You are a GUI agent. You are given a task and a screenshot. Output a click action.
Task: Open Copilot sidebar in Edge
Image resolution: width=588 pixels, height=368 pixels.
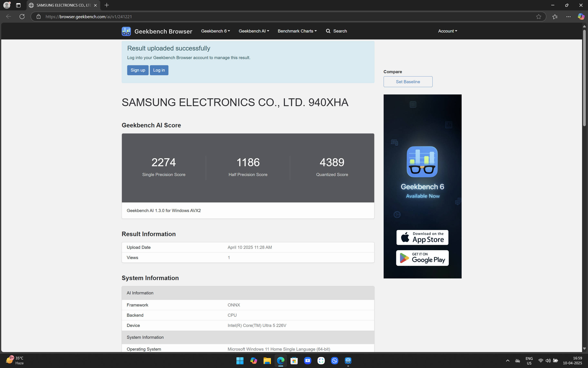[x=581, y=17]
